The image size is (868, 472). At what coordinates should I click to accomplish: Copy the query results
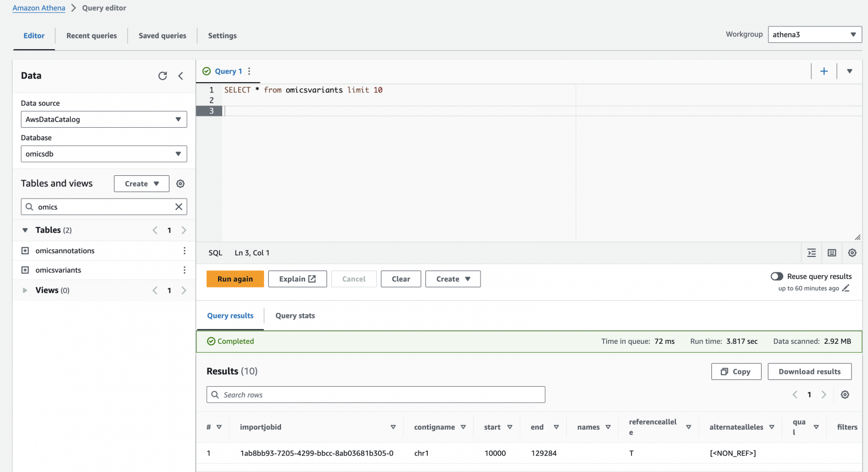pos(736,372)
